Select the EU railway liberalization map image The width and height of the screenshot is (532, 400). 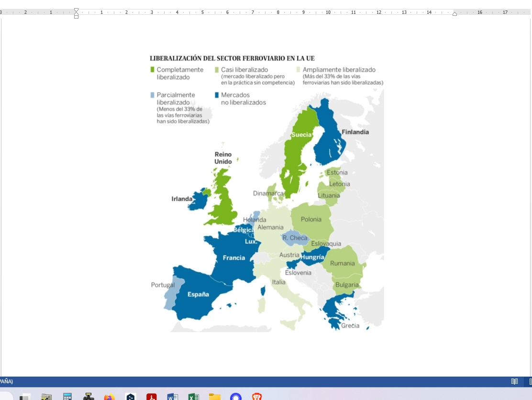pos(266,191)
